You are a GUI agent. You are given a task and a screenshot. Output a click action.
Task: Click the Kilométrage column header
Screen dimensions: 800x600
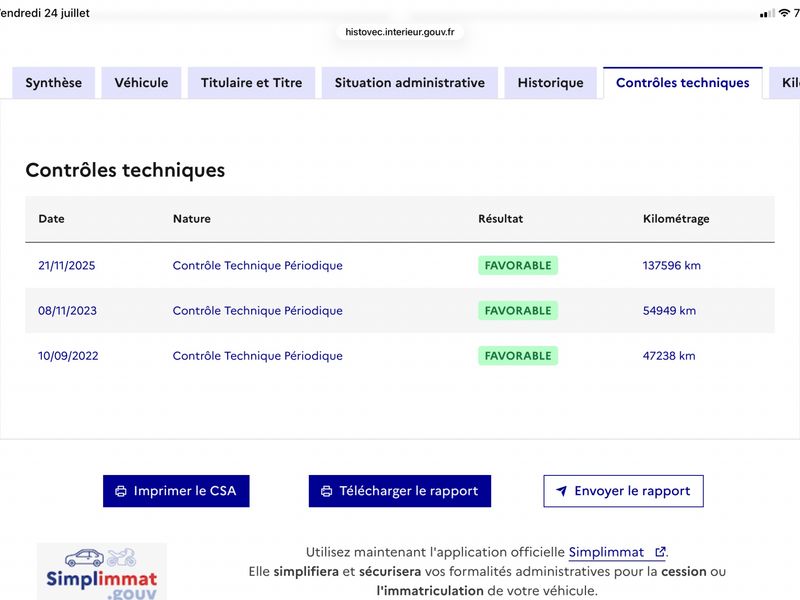pos(676,219)
